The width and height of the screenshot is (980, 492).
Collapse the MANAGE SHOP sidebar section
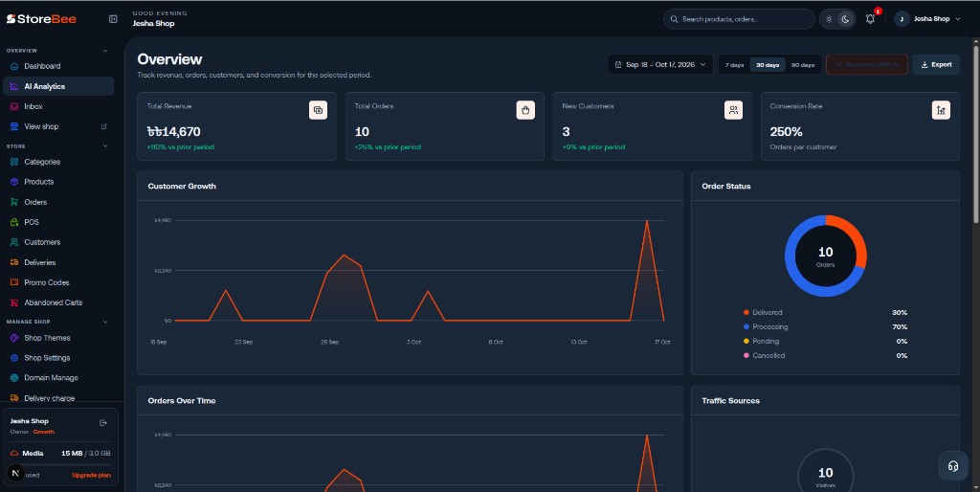(x=105, y=322)
